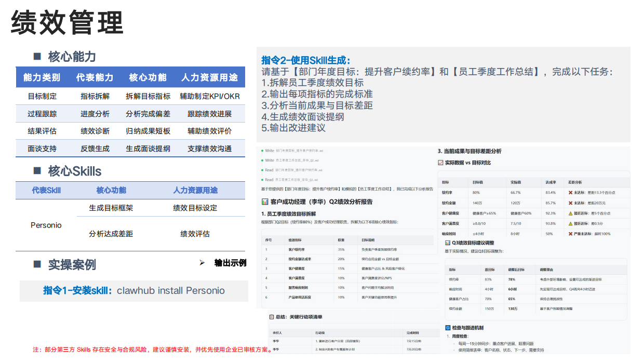Select the chart icon beside Q3绩效目标建议调整
The image size is (644, 362).
(x=447, y=243)
